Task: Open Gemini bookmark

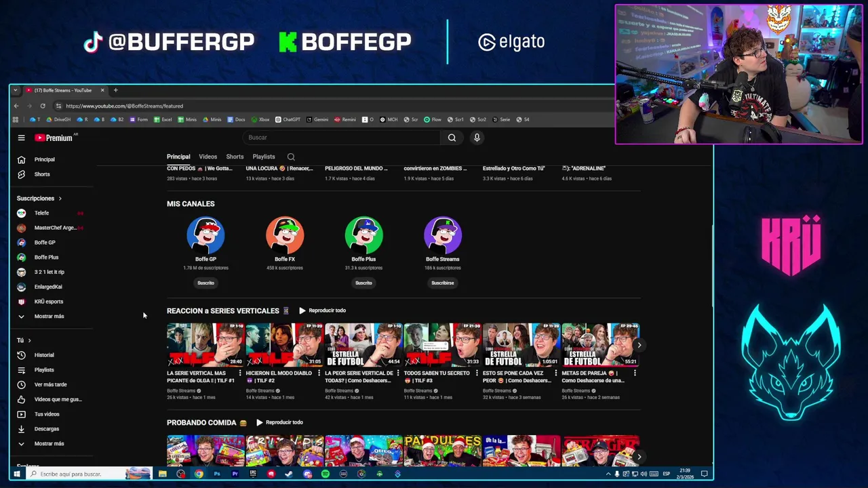Action: 317,119
